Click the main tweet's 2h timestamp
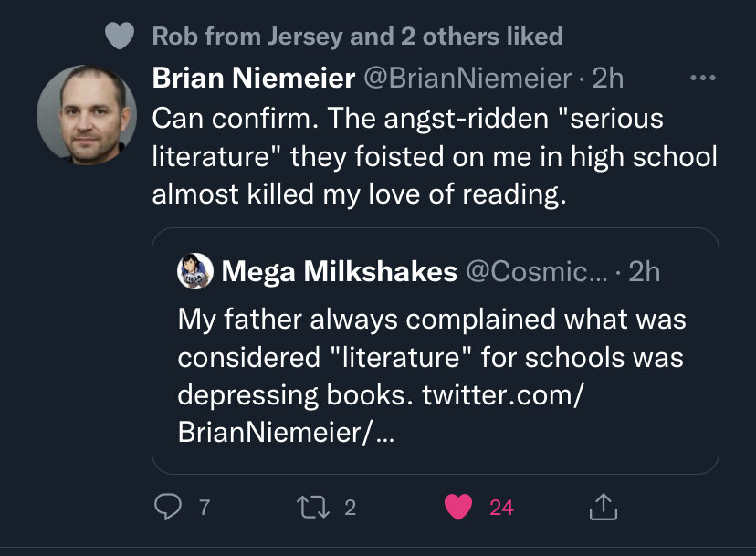This screenshot has width=756, height=556. (608, 79)
